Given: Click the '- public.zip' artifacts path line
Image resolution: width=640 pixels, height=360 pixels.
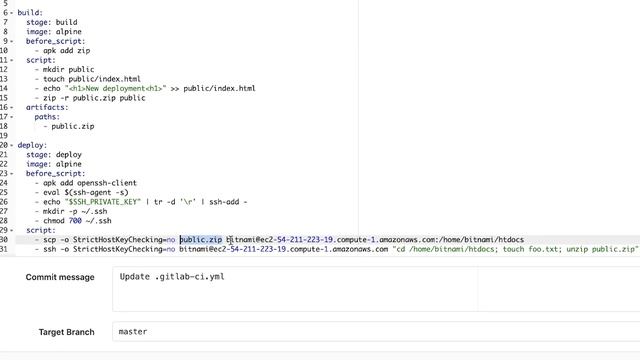Looking at the screenshot, I should coord(68,126).
